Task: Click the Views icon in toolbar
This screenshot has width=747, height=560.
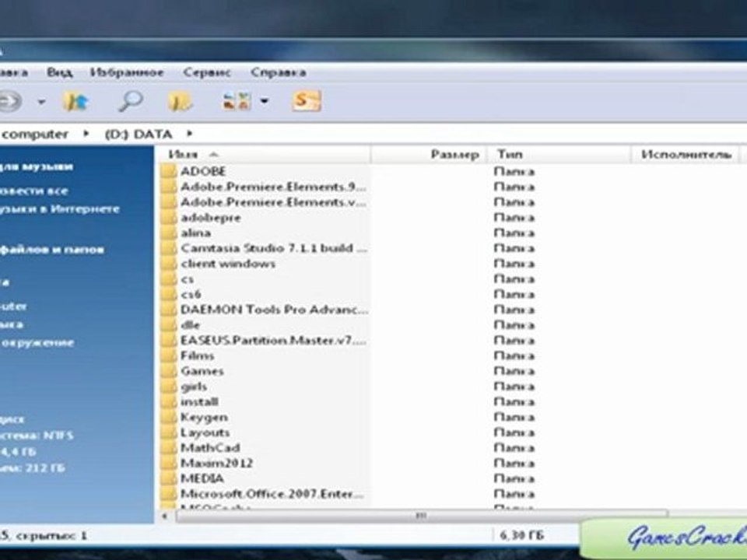Action: [x=237, y=101]
